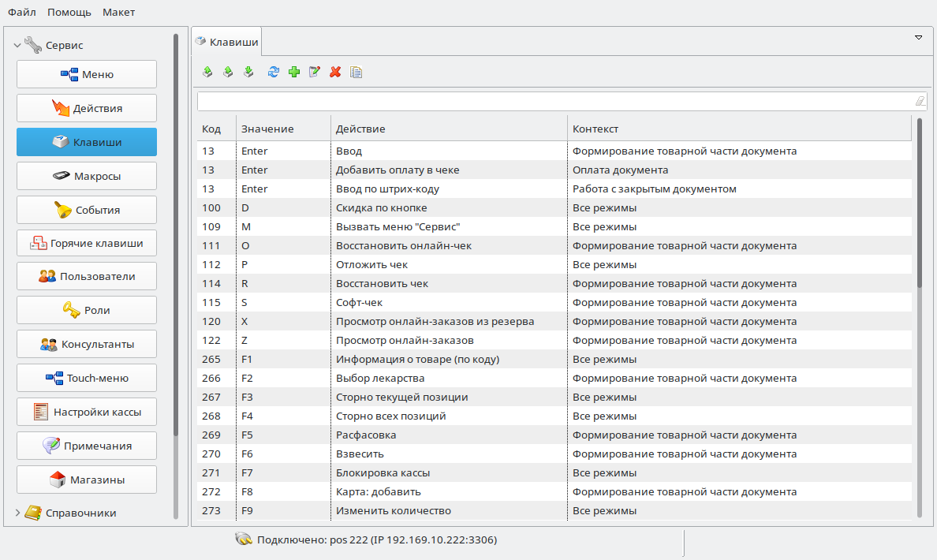Click the Блокировка кассы row
Image resolution: width=937 pixels, height=560 pixels.
coord(554,472)
